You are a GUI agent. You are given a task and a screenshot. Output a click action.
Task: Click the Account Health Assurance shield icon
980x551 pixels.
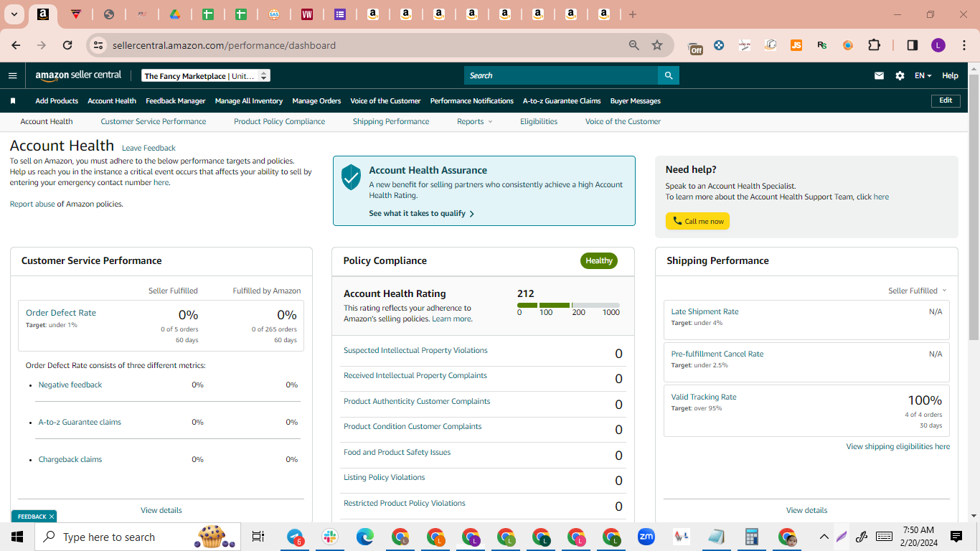[351, 177]
